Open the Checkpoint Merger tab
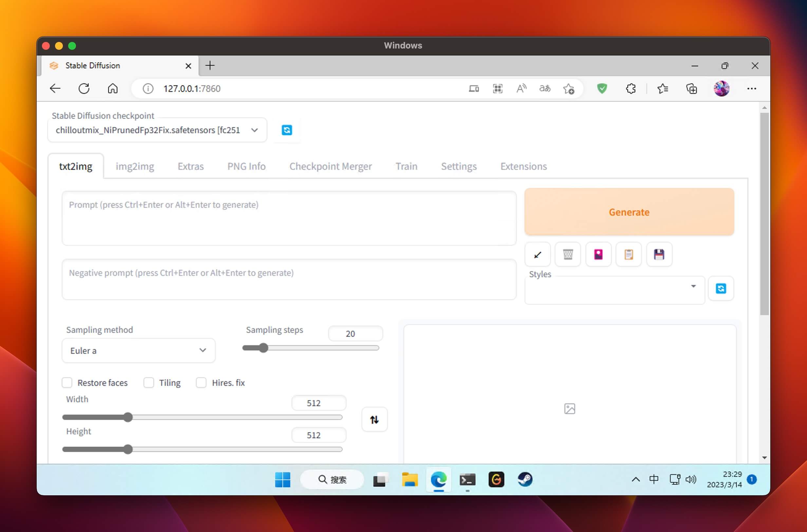The width and height of the screenshot is (807, 532). coord(330,166)
